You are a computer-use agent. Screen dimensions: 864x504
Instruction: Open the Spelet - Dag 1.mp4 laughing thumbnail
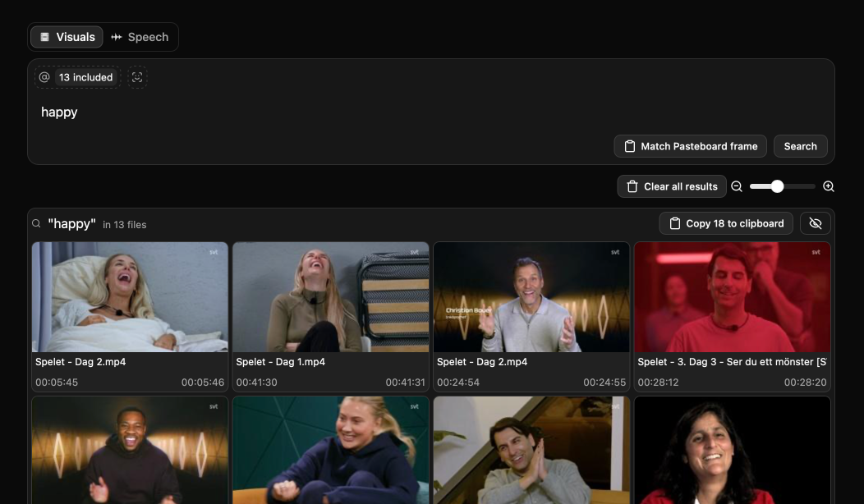click(330, 297)
